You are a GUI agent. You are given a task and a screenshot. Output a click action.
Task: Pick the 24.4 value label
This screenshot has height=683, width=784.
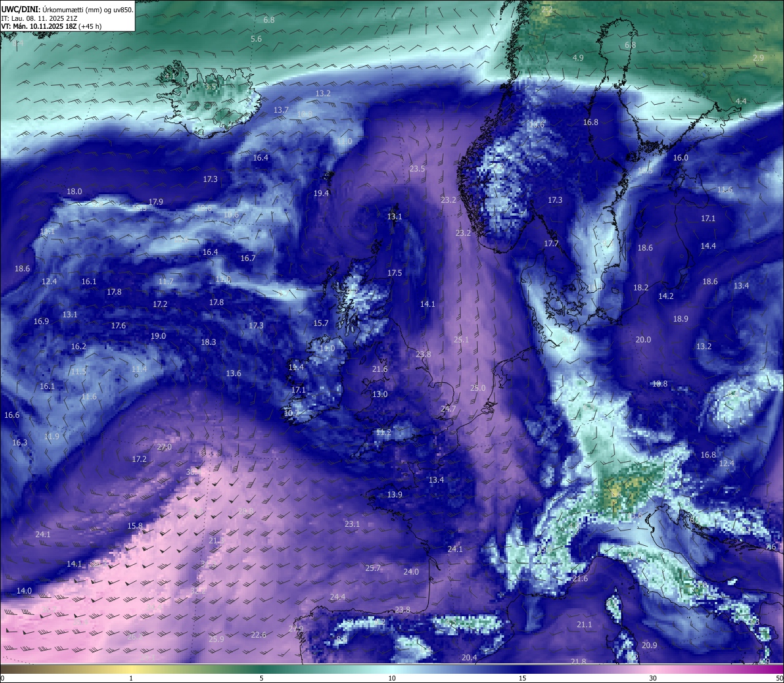coord(337,597)
